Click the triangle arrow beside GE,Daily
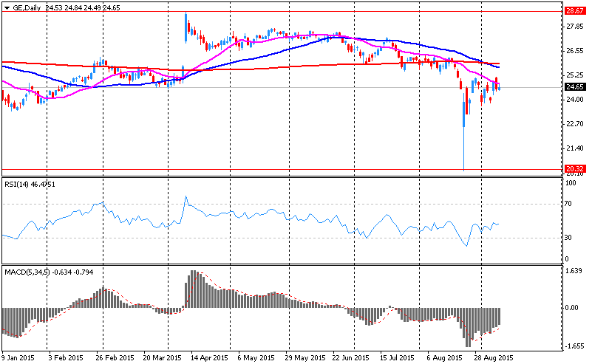The width and height of the screenshot is (592, 364). [x=7, y=8]
